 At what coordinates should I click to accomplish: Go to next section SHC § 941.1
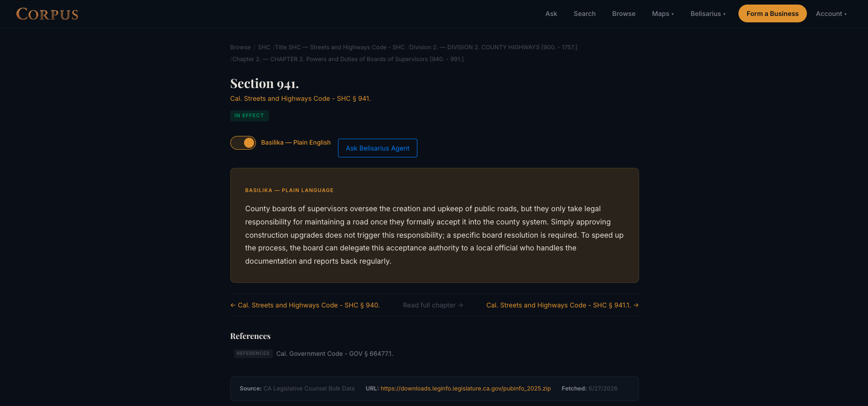562,305
